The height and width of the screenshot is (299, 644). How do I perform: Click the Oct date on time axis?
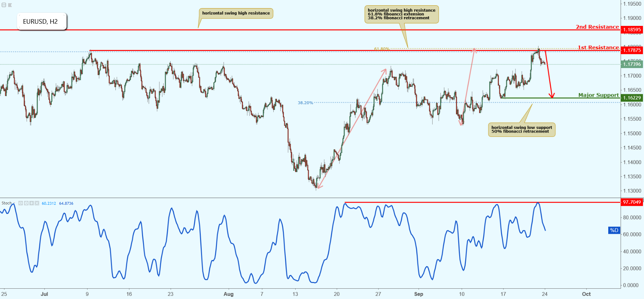point(586,294)
